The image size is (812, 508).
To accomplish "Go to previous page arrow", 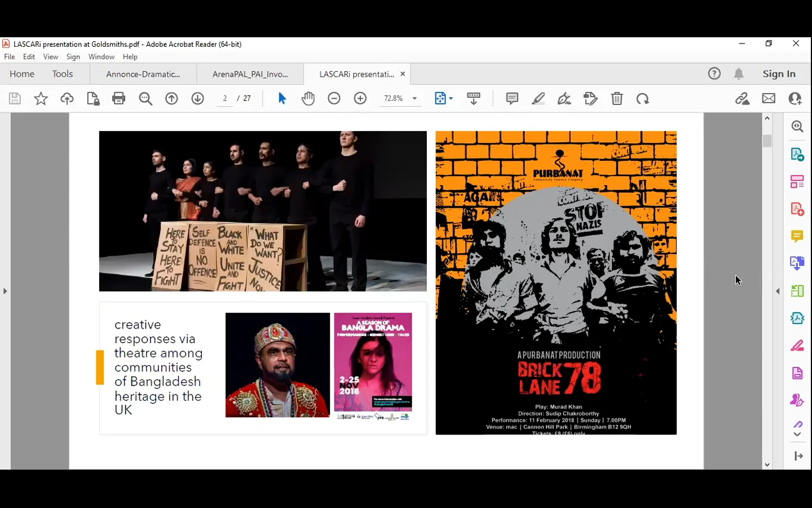I will tap(171, 99).
